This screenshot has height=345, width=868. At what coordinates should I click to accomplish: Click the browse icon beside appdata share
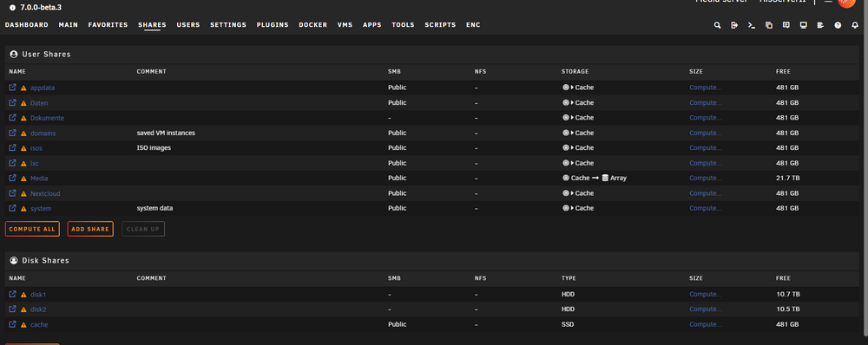pos(13,88)
